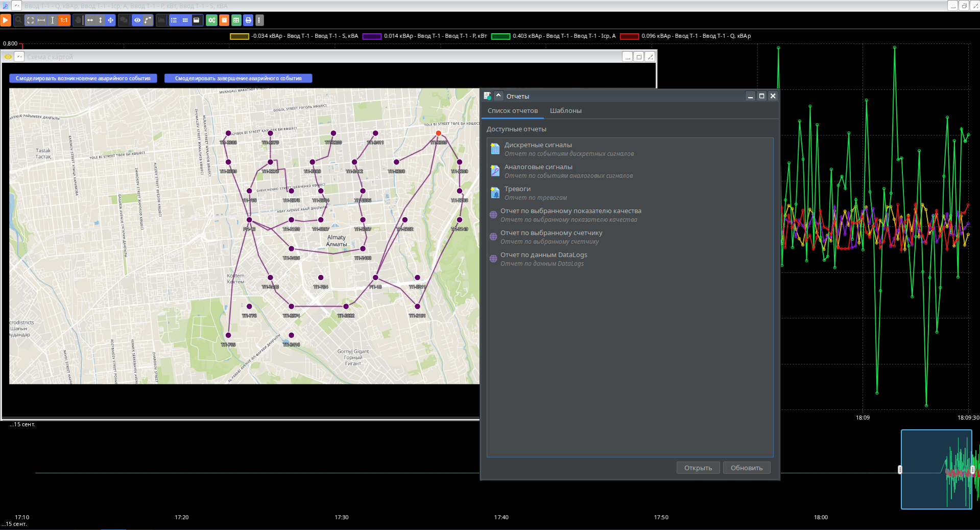Click the orange play button in chart toolbar
Screen dimensions: 980x530
point(6,20)
